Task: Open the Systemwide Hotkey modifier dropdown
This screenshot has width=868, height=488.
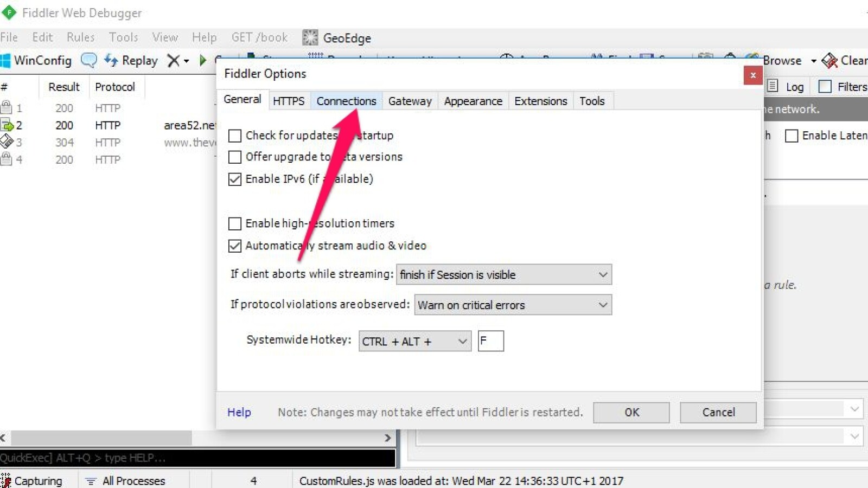Action: click(x=414, y=341)
